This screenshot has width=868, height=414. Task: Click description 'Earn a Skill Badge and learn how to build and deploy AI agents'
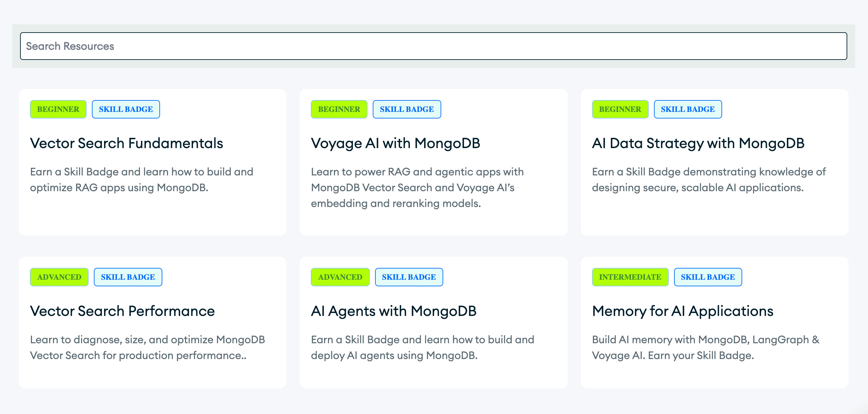click(x=422, y=347)
